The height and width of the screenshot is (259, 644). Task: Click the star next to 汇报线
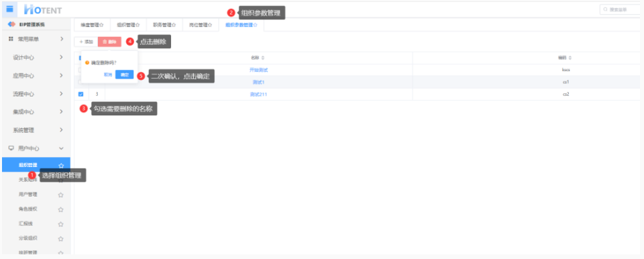point(61,224)
